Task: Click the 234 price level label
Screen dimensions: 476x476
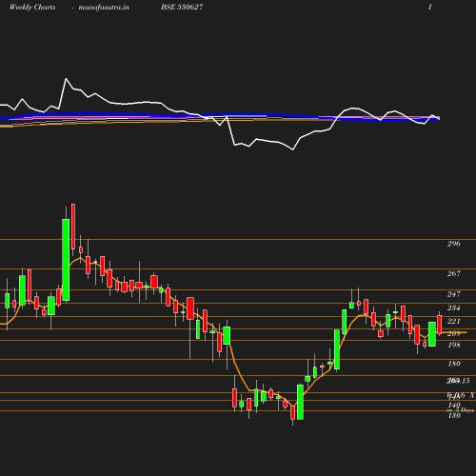Action: tap(454, 307)
